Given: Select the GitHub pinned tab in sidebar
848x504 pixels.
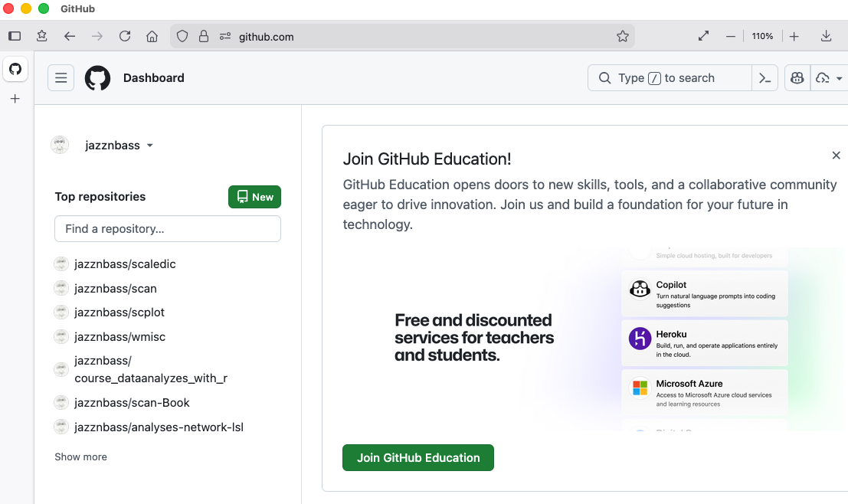Looking at the screenshot, I should coord(15,69).
